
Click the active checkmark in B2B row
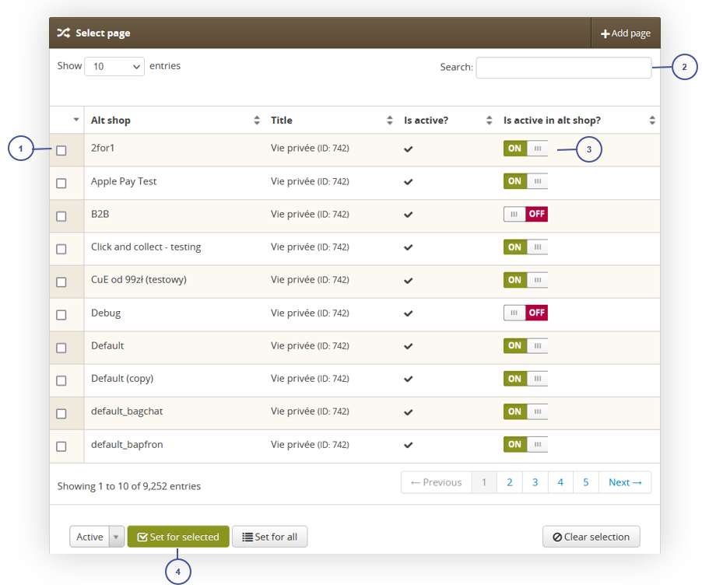click(409, 215)
